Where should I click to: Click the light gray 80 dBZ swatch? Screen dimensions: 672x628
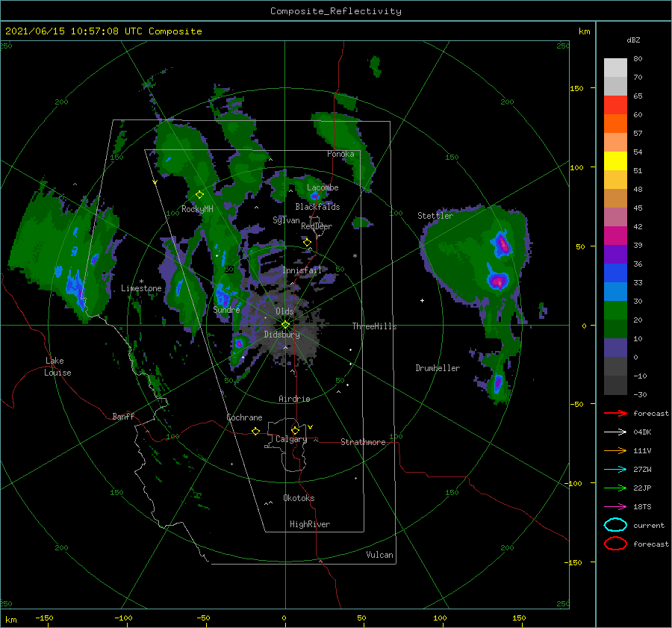tap(615, 68)
